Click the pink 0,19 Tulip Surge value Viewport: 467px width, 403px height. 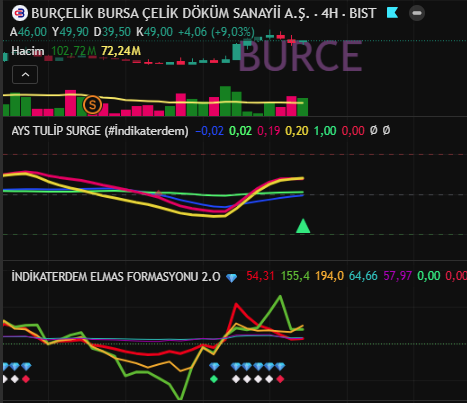[269, 131]
